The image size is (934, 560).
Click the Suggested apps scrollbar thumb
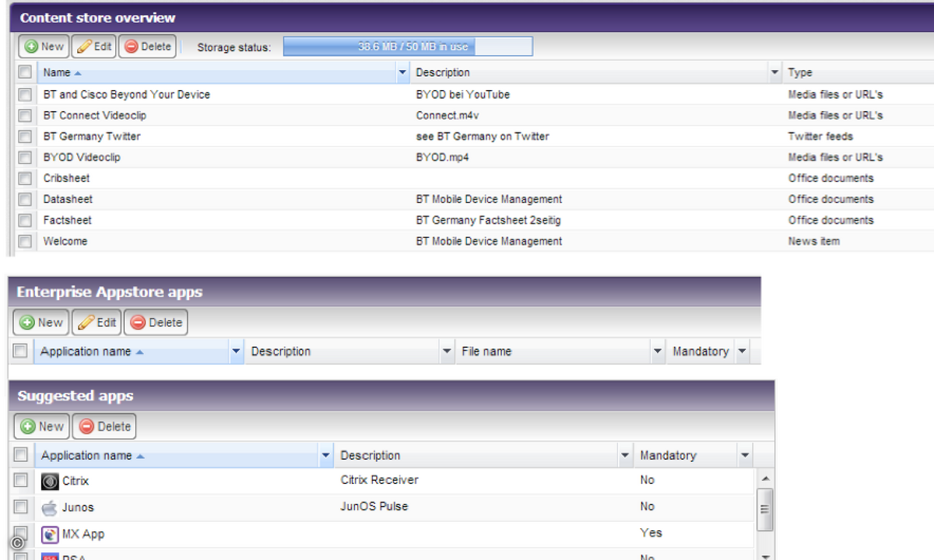click(765, 509)
